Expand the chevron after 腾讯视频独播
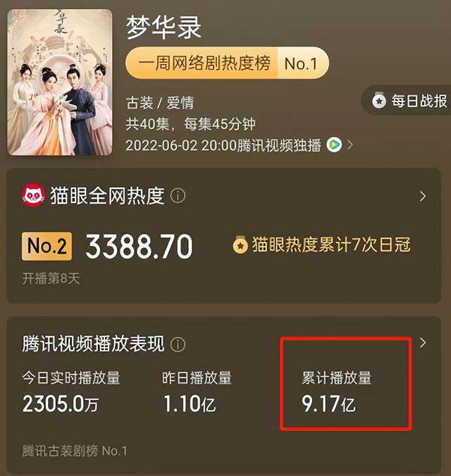The image size is (451, 476). [350, 145]
